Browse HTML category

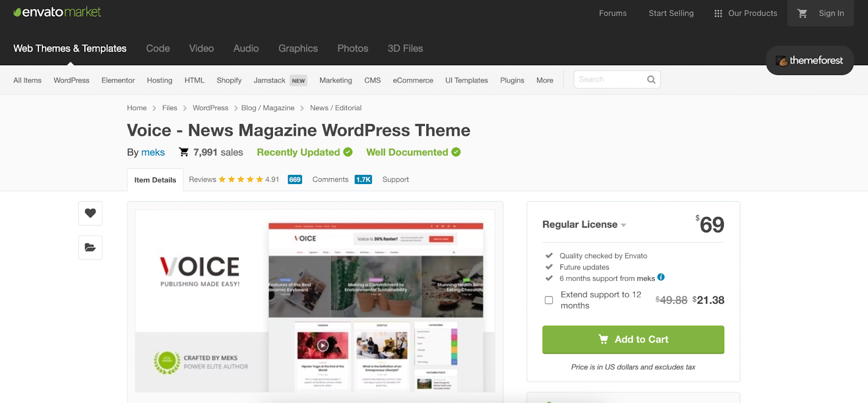194,80
